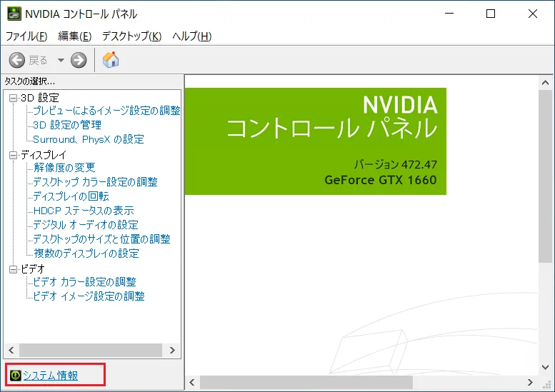Open the back history dropdown arrow
The width and height of the screenshot is (555, 392).
pos(61,60)
